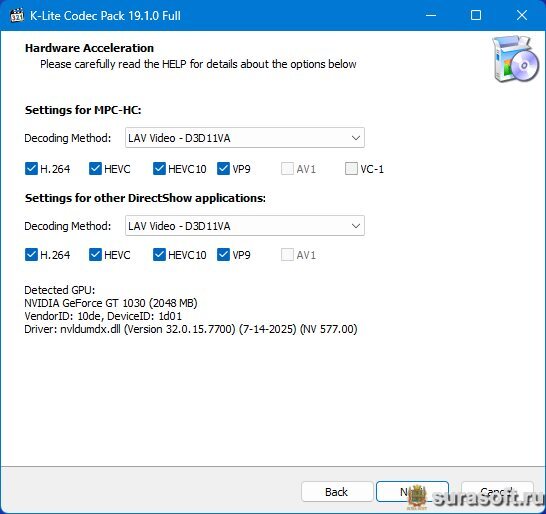Disable HEVC10 for DirectShow applications

159,255
